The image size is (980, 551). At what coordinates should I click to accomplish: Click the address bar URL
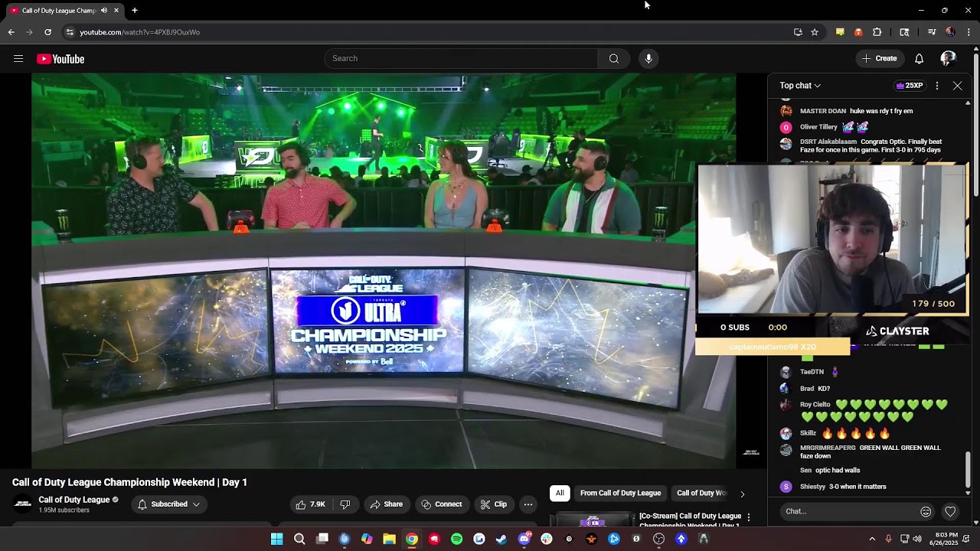(139, 32)
